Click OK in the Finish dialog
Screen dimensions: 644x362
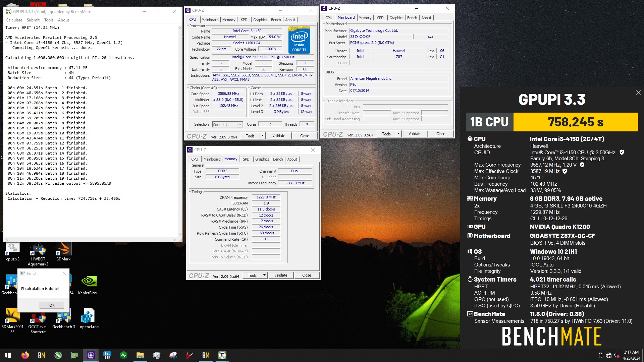(52, 305)
